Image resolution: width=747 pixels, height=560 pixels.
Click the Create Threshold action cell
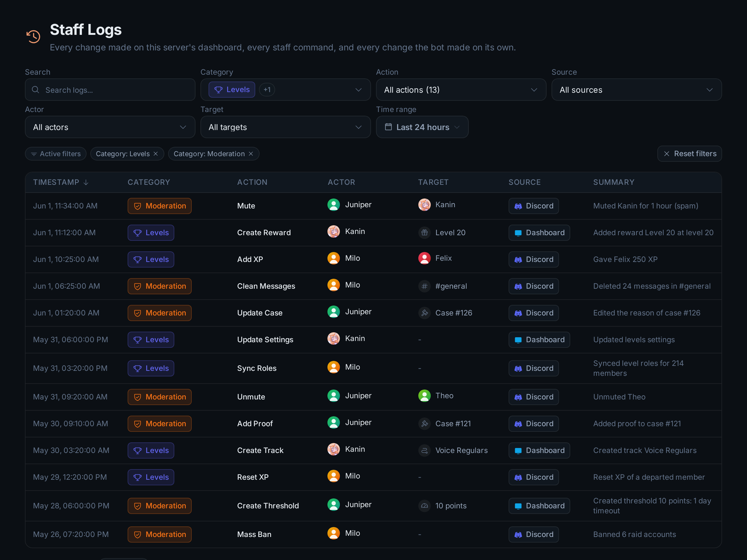268,506
